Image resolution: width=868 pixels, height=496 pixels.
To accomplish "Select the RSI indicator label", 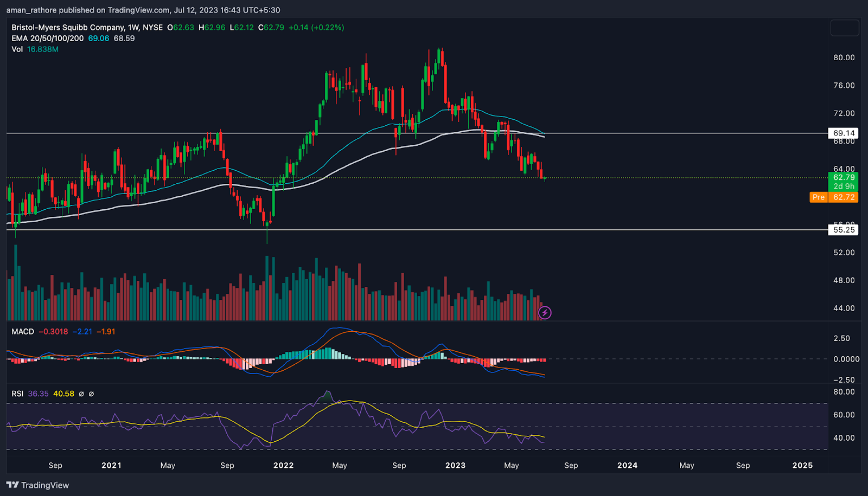I will [17, 394].
